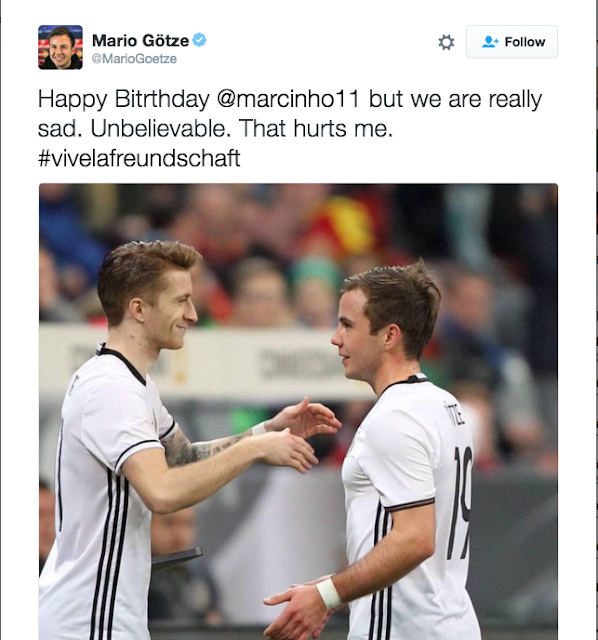Viewport: 598px width, 640px height.
Task: Open the gear settings icon beside Follow
Action: click(x=446, y=42)
